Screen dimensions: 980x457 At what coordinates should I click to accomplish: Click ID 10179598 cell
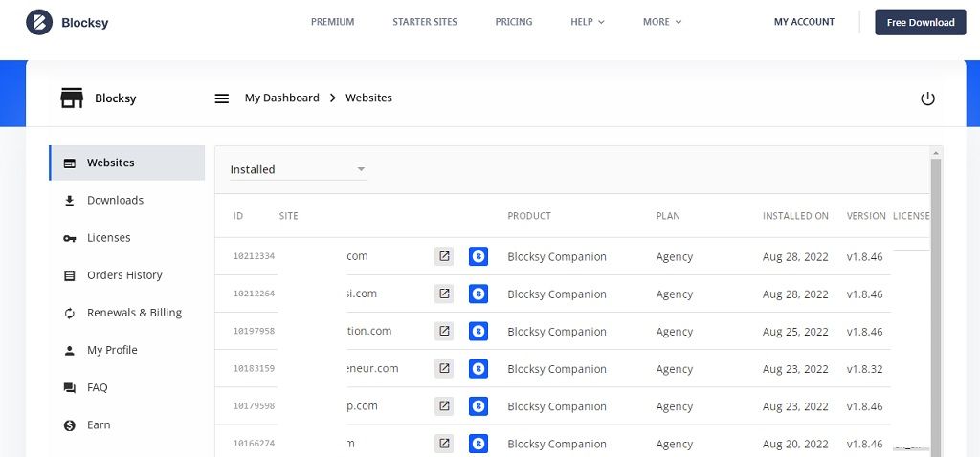(254, 405)
